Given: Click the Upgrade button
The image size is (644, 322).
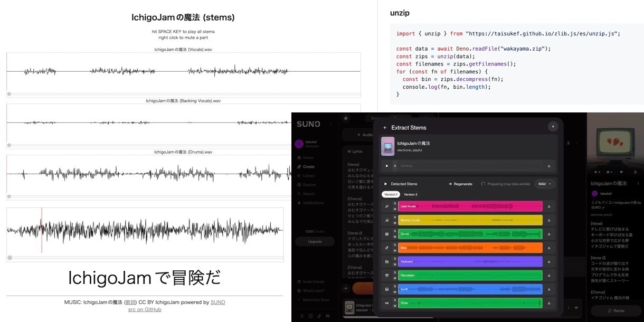Looking at the screenshot, I should coord(315,241).
